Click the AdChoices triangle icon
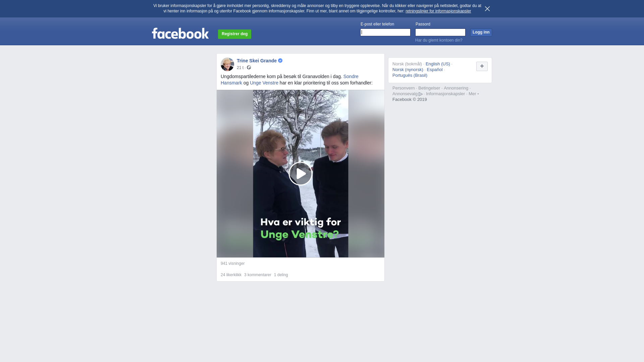This screenshot has height=362, width=644. coord(421,94)
